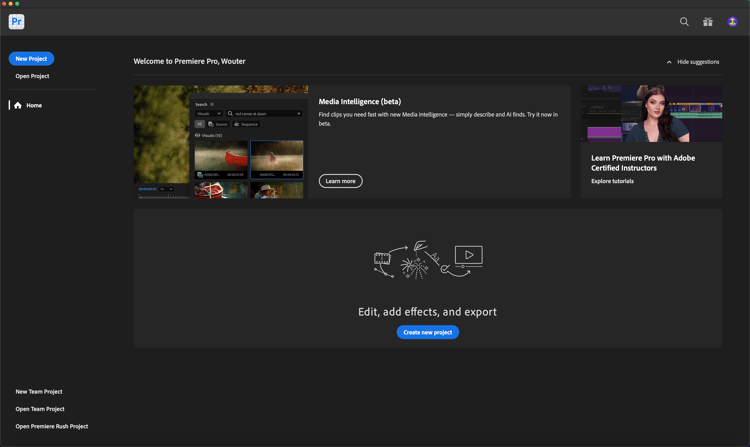This screenshot has height=447, width=750.
Task: Maximize the window with the green button
Action: 17,3
